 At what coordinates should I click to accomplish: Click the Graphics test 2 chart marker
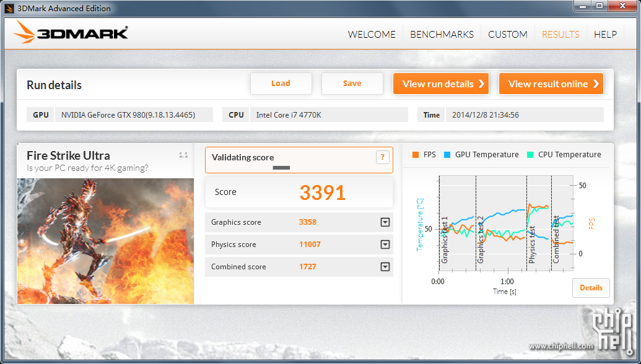[481, 240]
